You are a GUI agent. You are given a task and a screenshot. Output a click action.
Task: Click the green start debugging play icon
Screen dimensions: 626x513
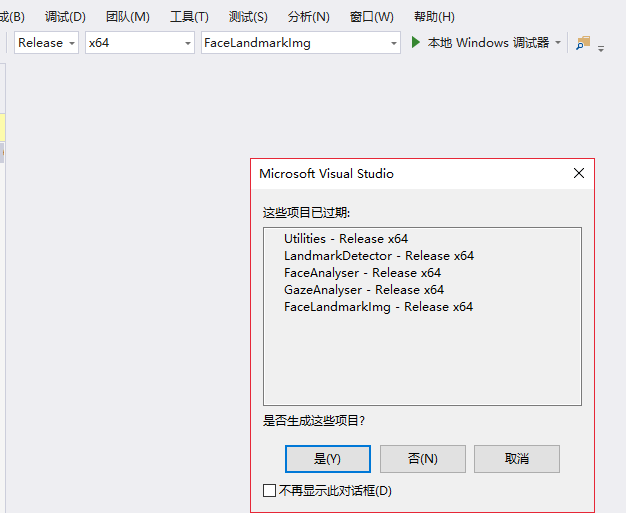tap(417, 43)
